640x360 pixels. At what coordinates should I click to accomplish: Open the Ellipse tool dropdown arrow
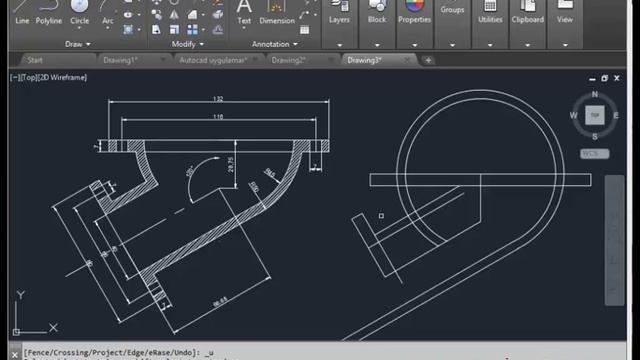pos(139,15)
